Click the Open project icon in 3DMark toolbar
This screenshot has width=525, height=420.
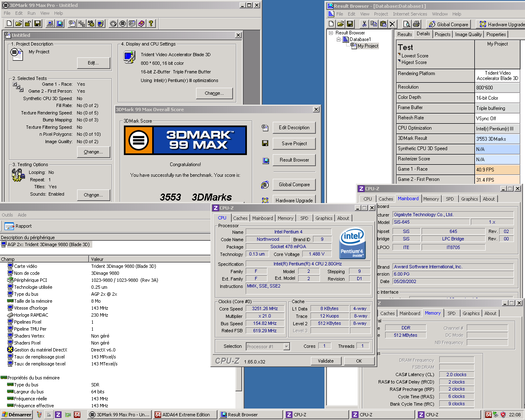click(x=18, y=24)
